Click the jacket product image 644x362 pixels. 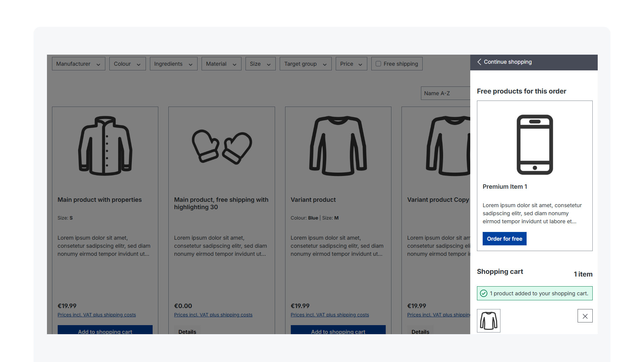point(105,146)
